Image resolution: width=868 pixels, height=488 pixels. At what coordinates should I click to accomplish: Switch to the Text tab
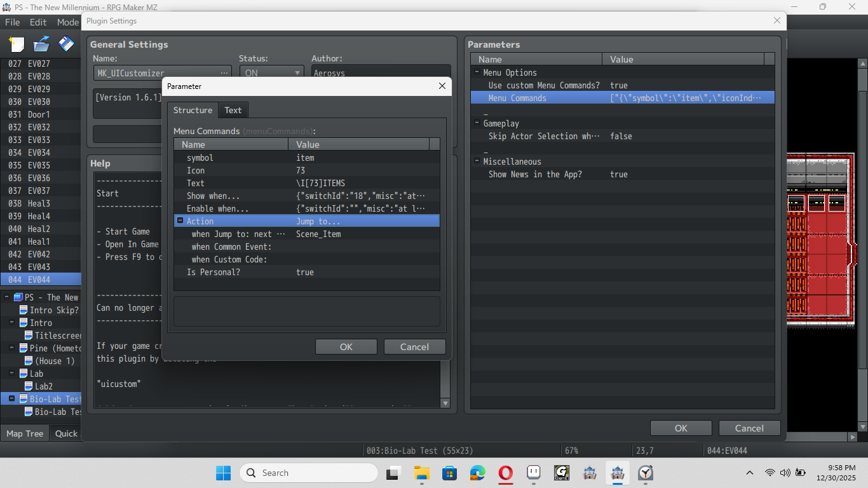click(233, 110)
